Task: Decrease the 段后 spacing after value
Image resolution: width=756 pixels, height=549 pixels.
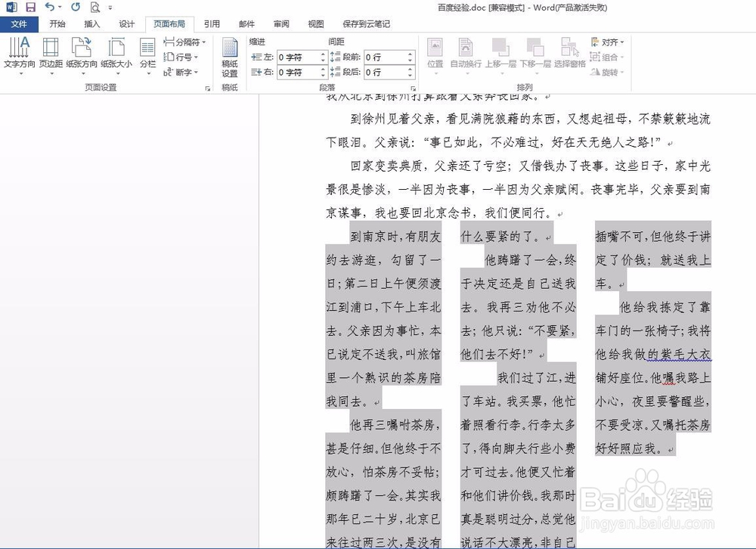Action: [x=411, y=76]
